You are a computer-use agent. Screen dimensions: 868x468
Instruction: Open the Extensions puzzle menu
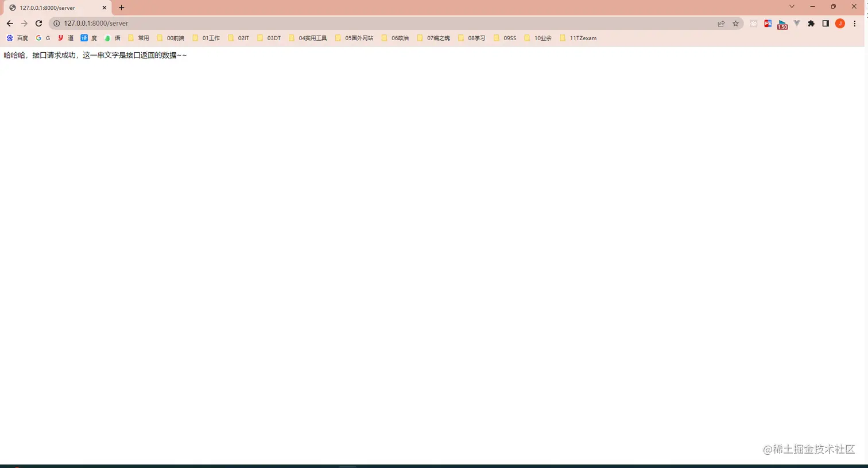[x=811, y=24]
